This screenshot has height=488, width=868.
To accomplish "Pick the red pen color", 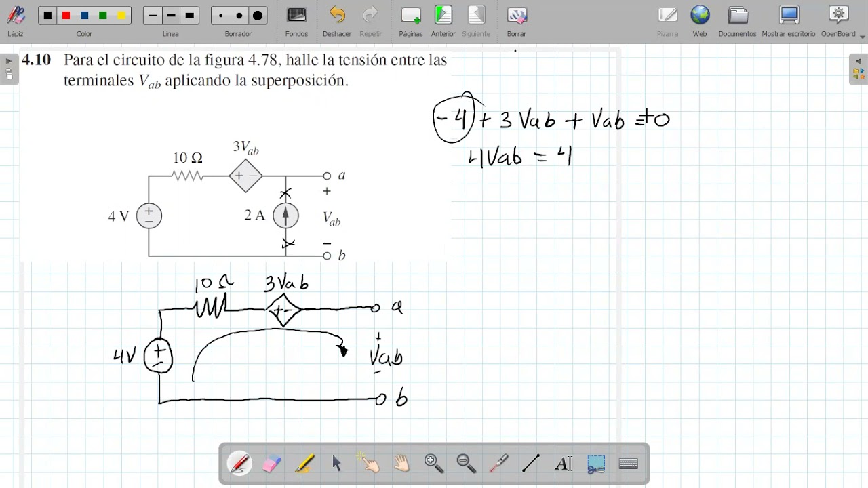I will click(x=66, y=16).
